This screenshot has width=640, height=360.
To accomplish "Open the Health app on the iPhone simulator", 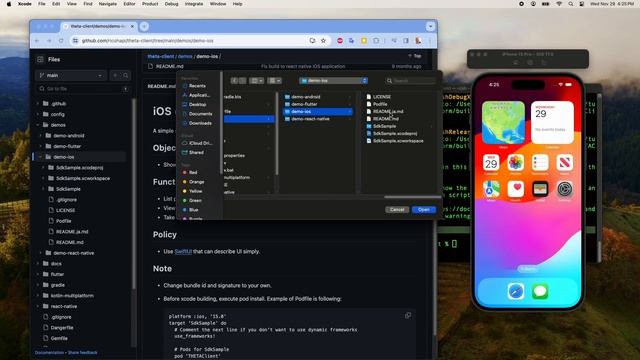I will (516, 189).
